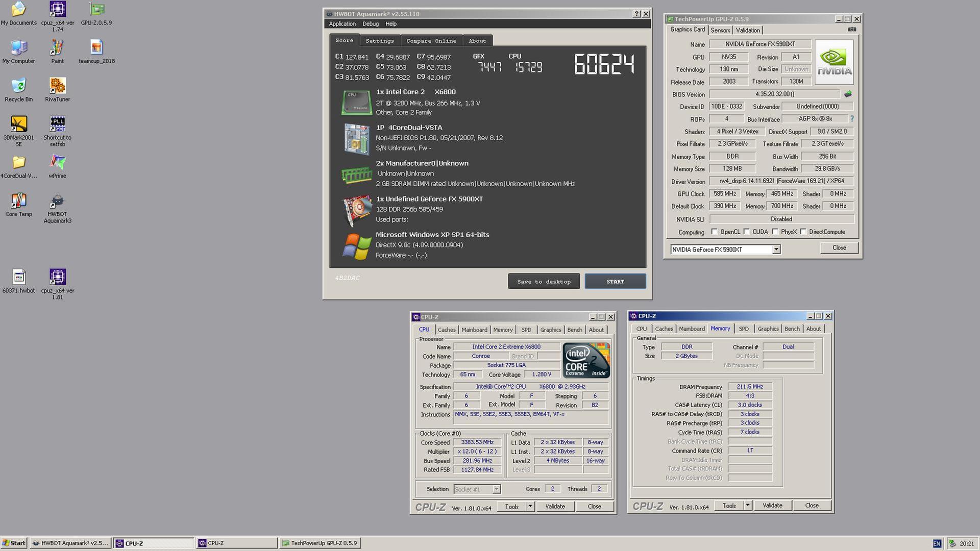Launch Paint from desktop
Viewport: 980px width, 551px height.
[57, 52]
